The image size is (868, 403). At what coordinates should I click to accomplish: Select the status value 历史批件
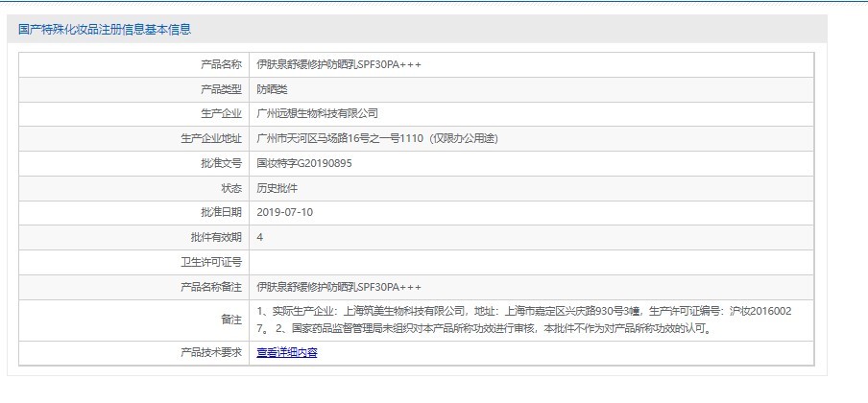click(277, 188)
